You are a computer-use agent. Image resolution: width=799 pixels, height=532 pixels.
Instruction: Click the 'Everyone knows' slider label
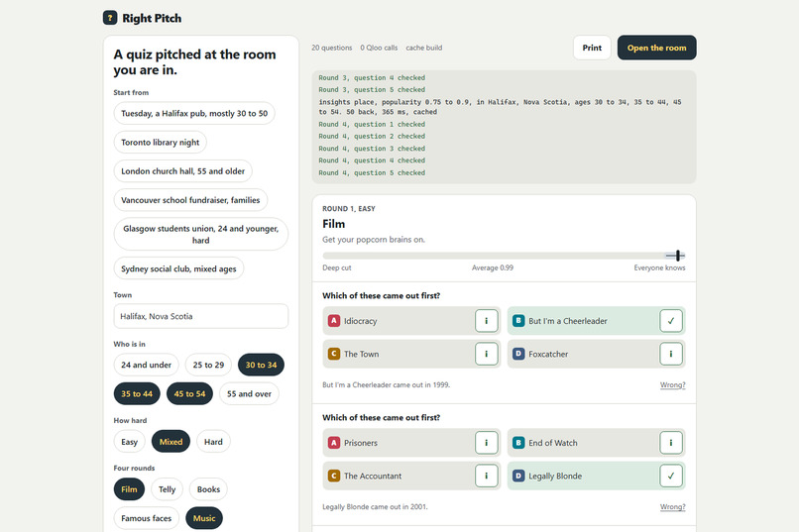tap(659, 267)
